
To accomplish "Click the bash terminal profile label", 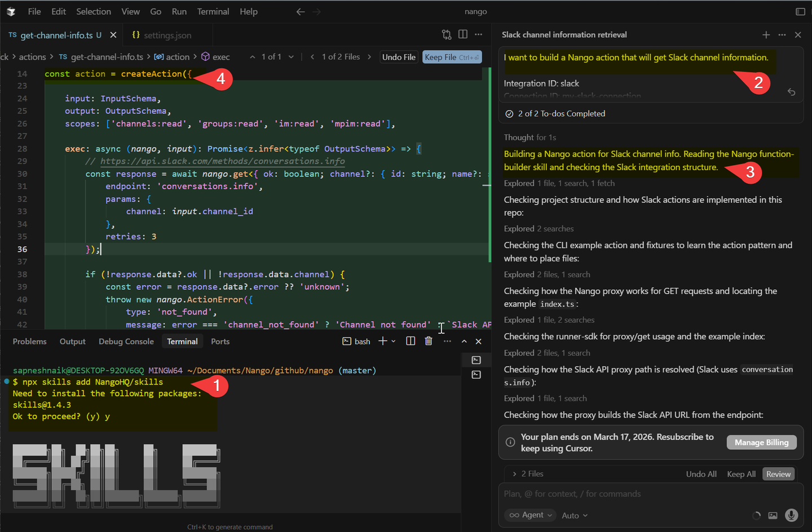I will [356, 342].
